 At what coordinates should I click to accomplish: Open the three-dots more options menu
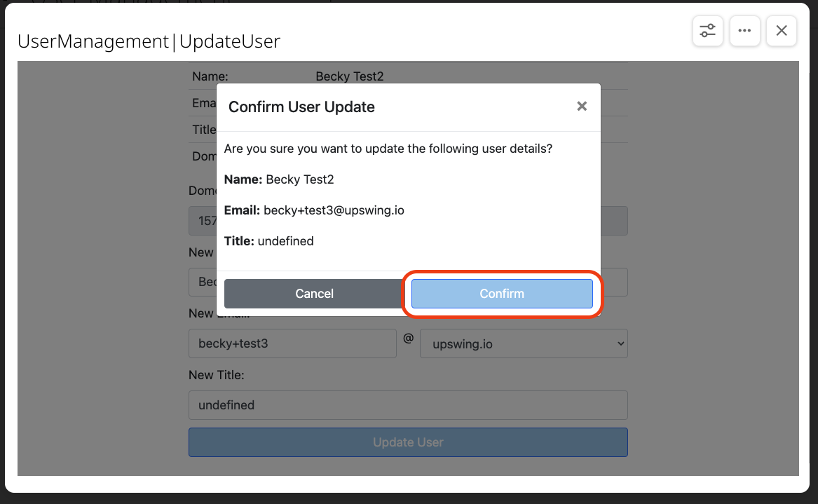click(x=744, y=31)
